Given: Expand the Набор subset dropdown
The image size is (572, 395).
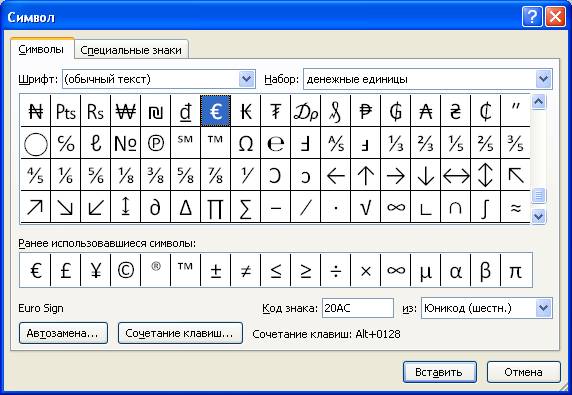Looking at the screenshot, I should [544, 79].
